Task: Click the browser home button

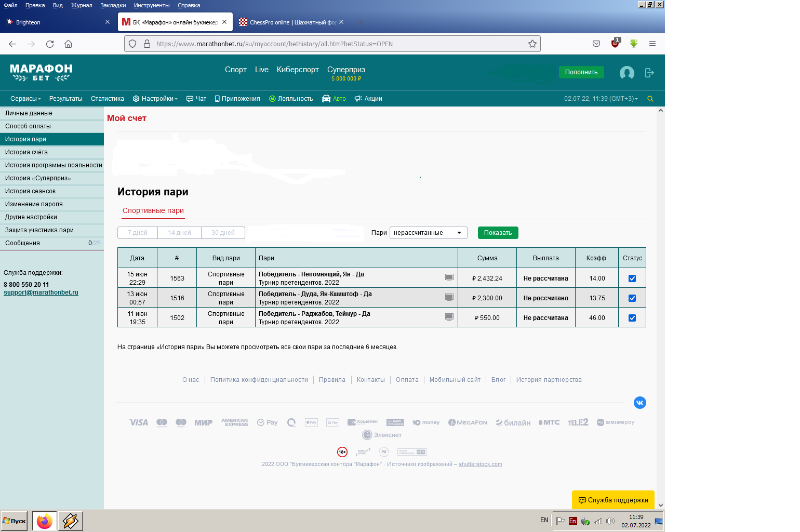Action: [x=68, y=44]
